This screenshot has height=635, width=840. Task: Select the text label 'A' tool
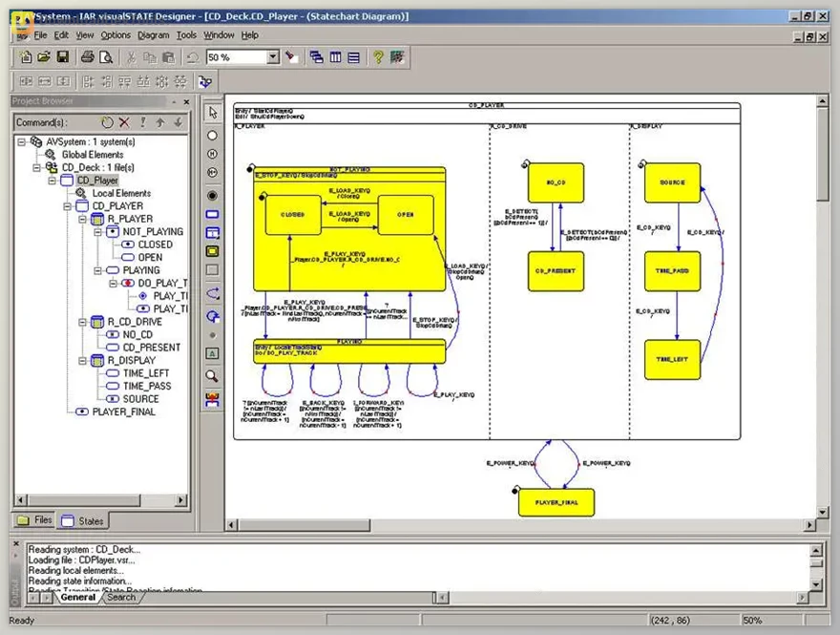pyautogui.click(x=212, y=354)
